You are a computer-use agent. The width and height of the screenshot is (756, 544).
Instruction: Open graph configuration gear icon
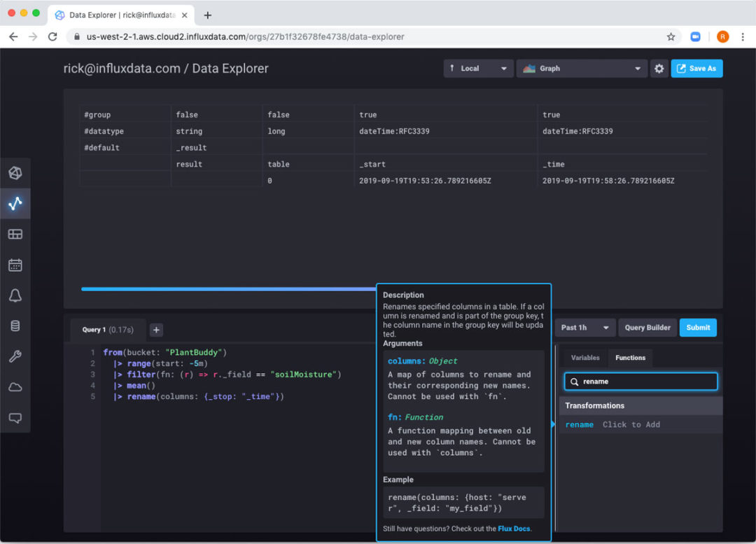(x=659, y=69)
